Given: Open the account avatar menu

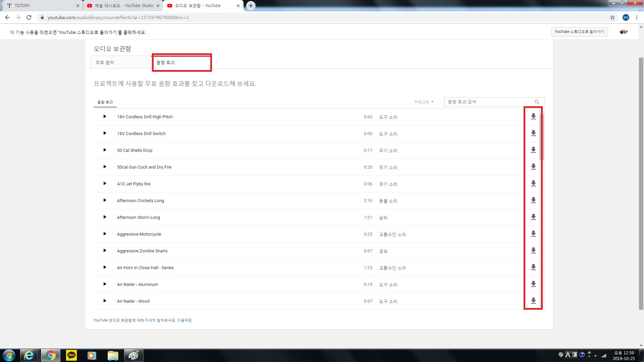Looking at the screenshot, I should (x=623, y=32).
